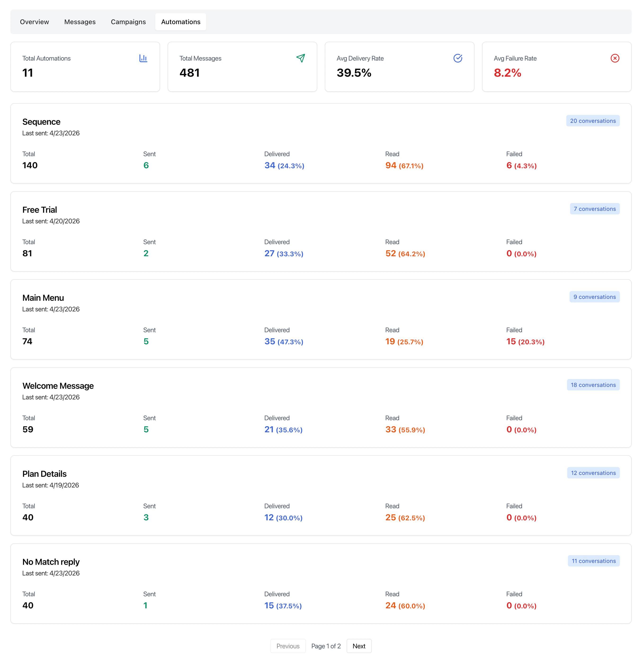Select the Automations tab
Screen dimensions: 643x672
[181, 22]
